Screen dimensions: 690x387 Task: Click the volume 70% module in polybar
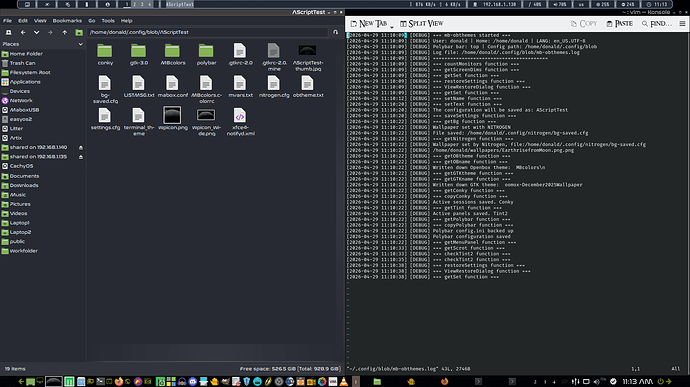[559, 4]
